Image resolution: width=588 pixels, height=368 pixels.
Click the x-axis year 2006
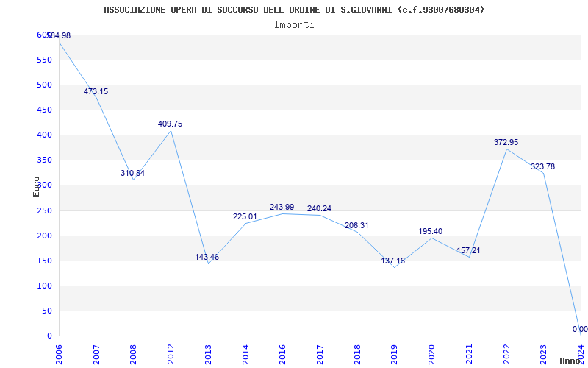pos(59,355)
